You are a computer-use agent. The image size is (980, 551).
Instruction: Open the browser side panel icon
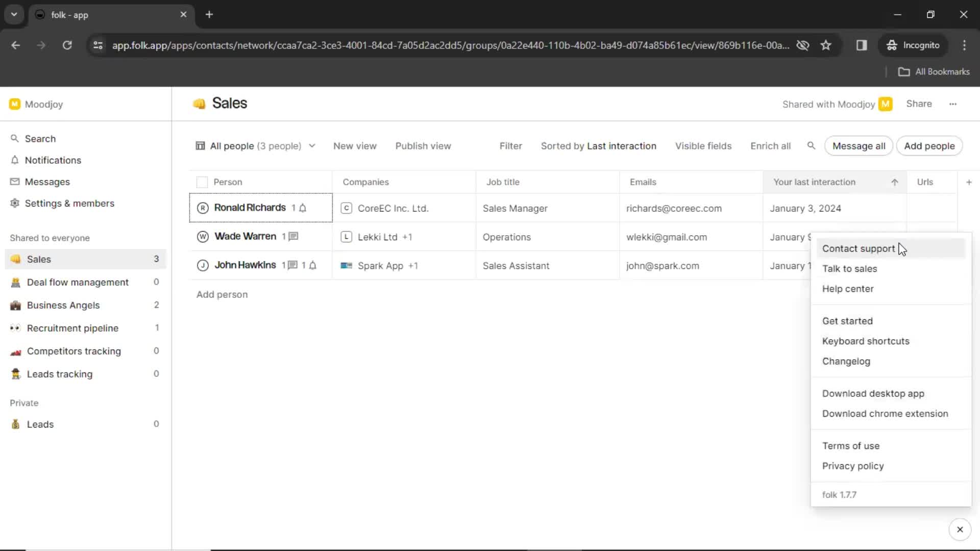(862, 45)
